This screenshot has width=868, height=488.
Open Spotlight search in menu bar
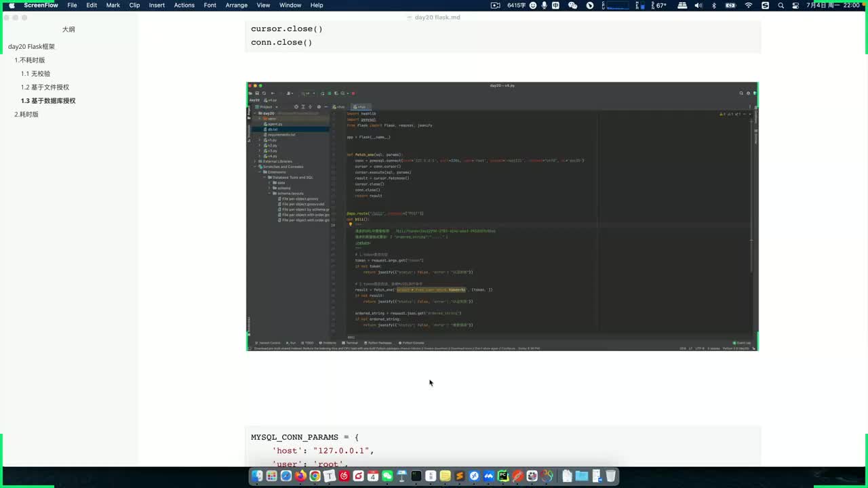781,5
